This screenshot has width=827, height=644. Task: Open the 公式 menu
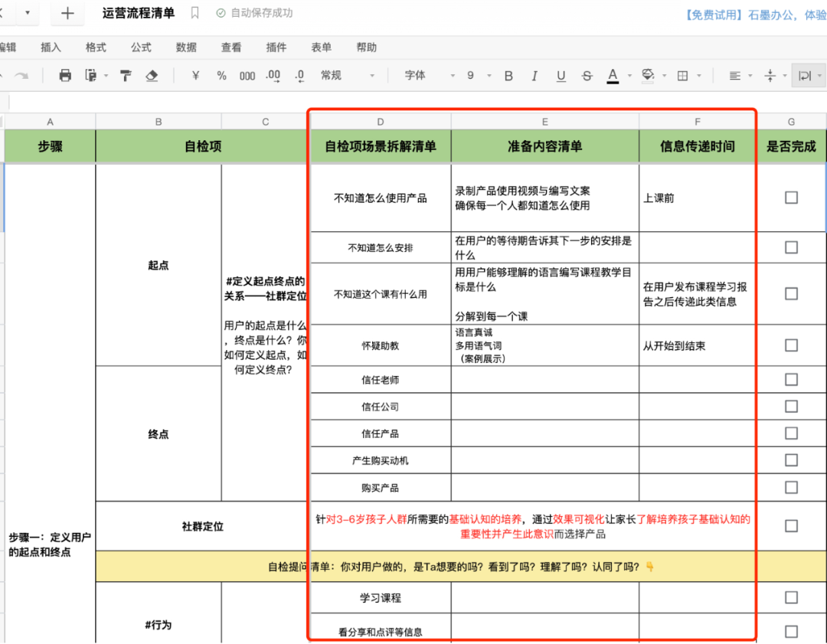coord(141,47)
